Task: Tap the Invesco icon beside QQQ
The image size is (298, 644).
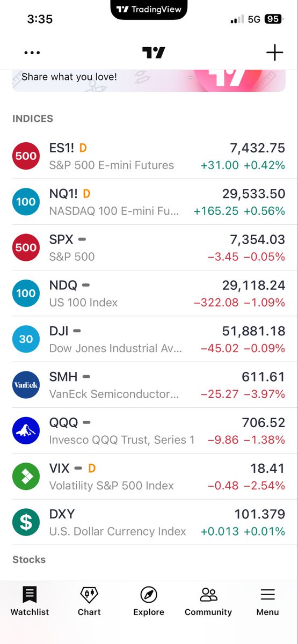Action: (26, 430)
